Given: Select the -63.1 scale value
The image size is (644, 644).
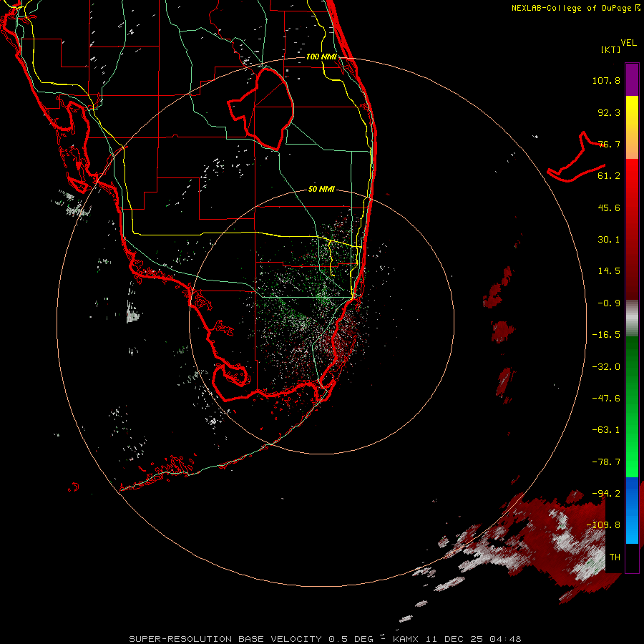Looking at the screenshot, I should coord(606,430).
